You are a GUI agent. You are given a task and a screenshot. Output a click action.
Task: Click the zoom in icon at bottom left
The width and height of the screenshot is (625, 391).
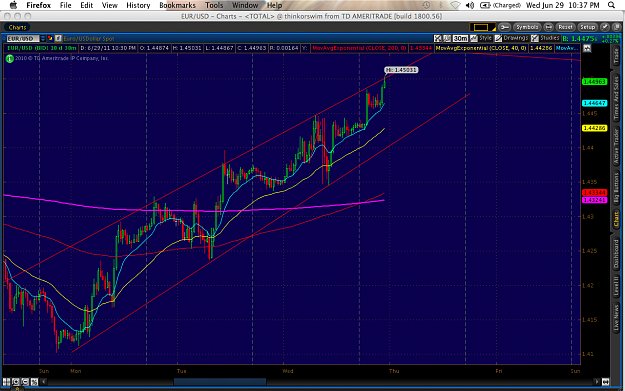16,382
